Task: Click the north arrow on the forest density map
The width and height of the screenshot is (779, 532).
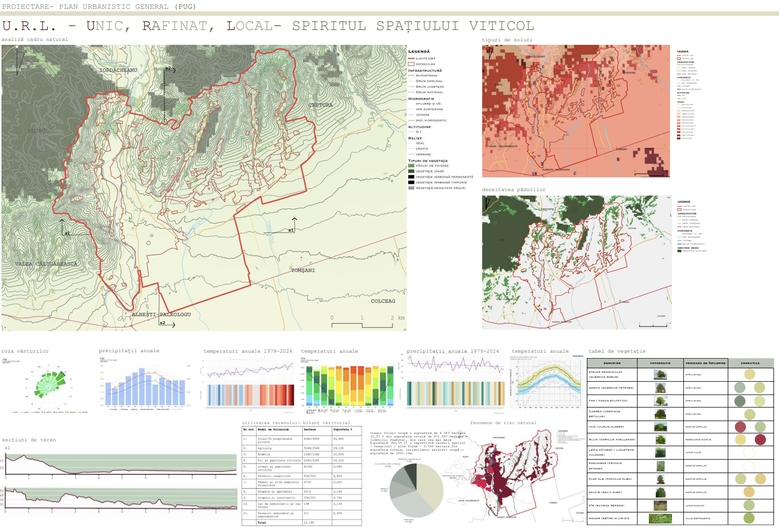Action: click(488, 203)
